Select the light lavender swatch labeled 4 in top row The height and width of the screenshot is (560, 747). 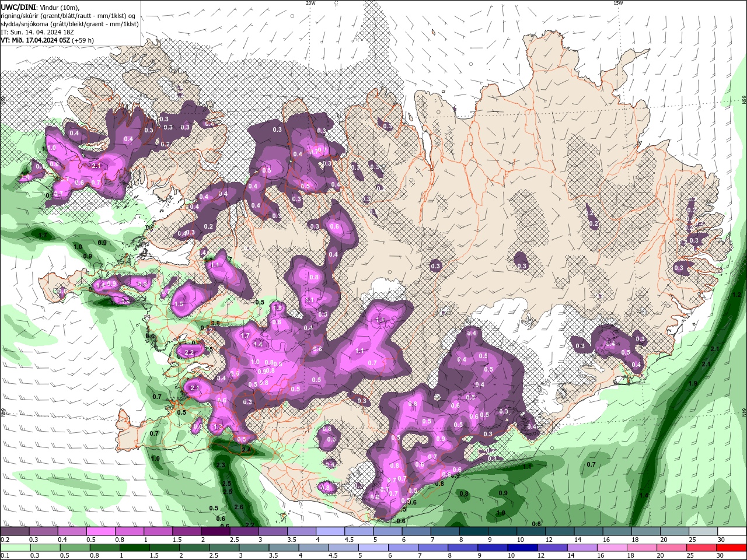click(x=330, y=531)
